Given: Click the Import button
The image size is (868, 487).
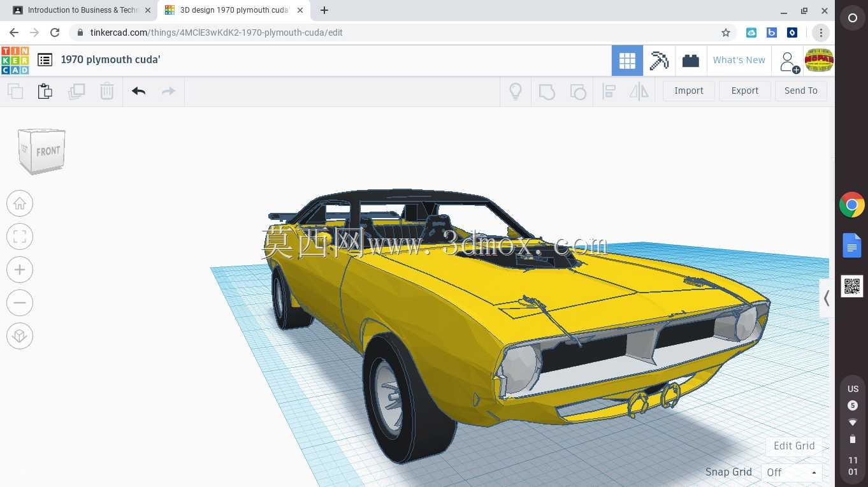Looking at the screenshot, I should coord(689,91).
